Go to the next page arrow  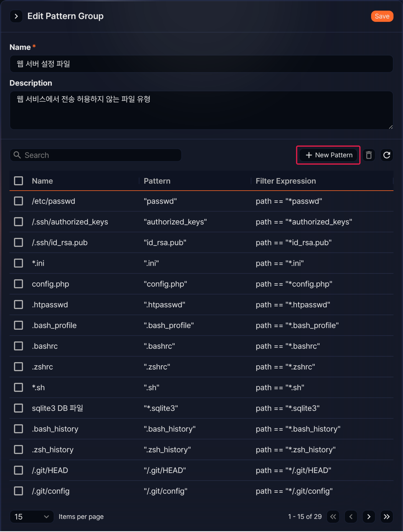(x=369, y=517)
